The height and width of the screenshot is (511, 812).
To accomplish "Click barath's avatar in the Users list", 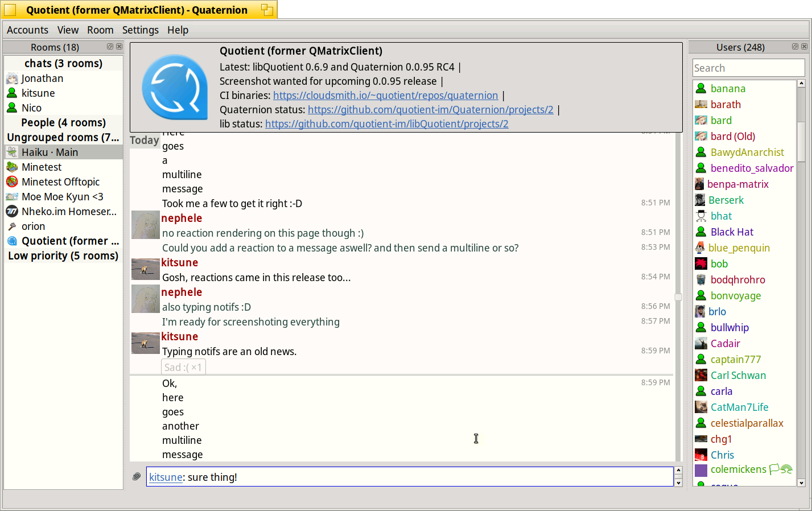I will tap(701, 105).
